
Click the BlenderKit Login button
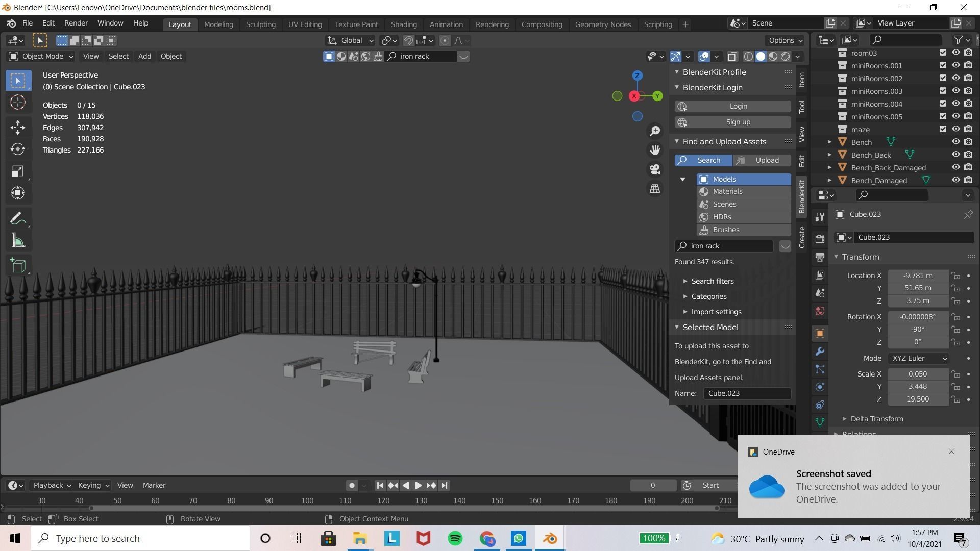pyautogui.click(x=733, y=106)
